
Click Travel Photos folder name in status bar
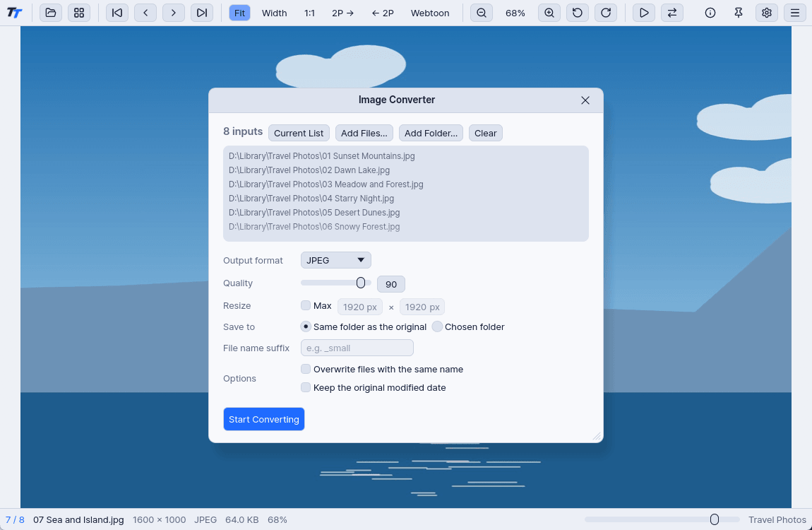click(x=777, y=519)
